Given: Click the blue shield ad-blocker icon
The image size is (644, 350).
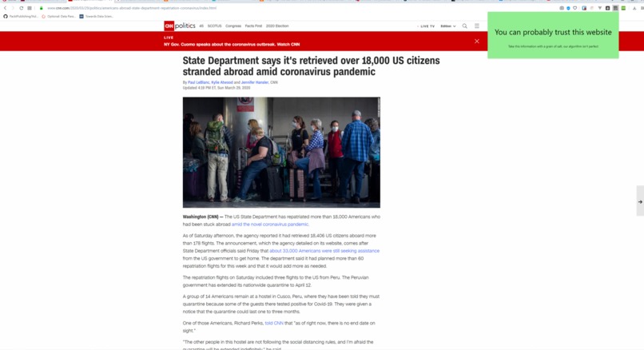Looking at the screenshot, I should [x=568, y=8].
